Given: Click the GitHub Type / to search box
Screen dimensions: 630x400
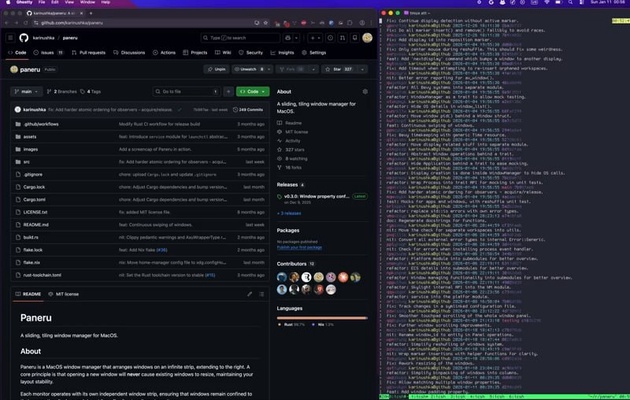Looking at the screenshot, I should [x=240, y=38].
